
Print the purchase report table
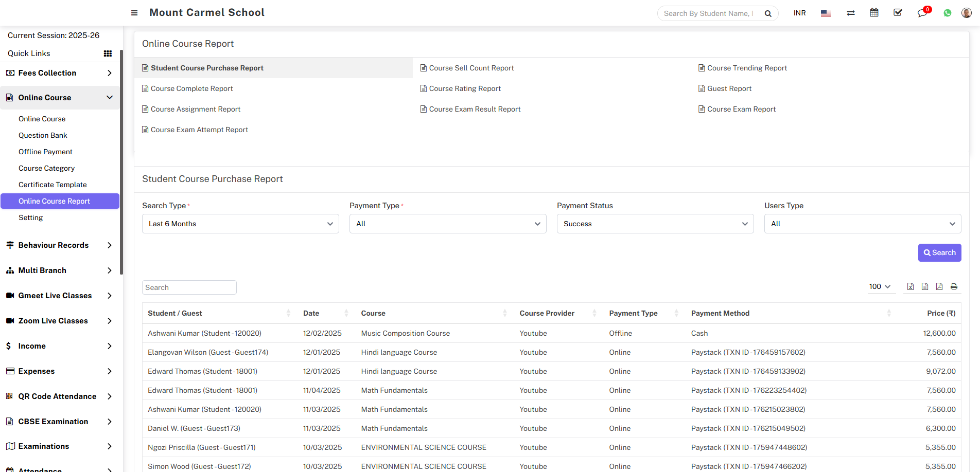[954, 286]
